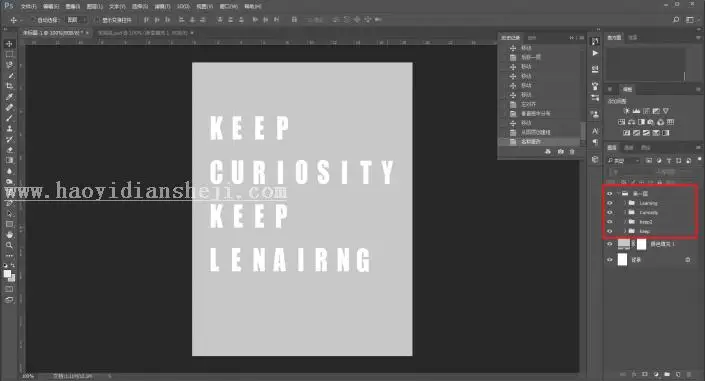
Task: Filter layers by type (T) icon
Action: pos(669,161)
